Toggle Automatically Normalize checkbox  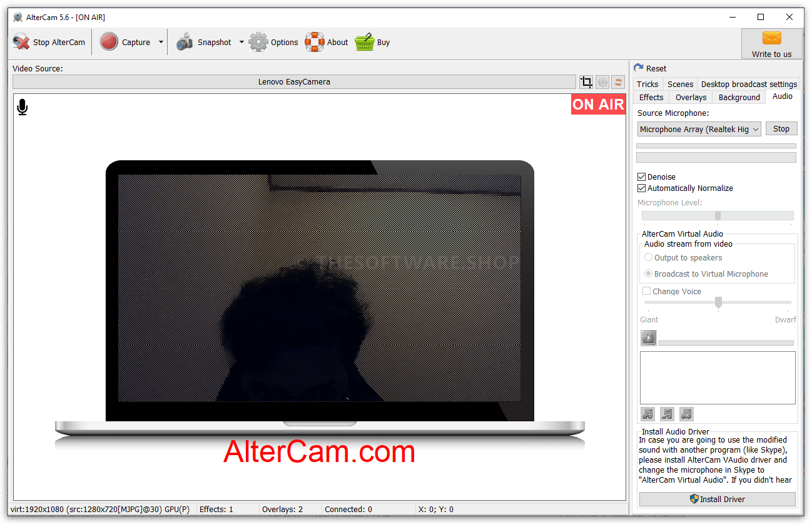(641, 188)
